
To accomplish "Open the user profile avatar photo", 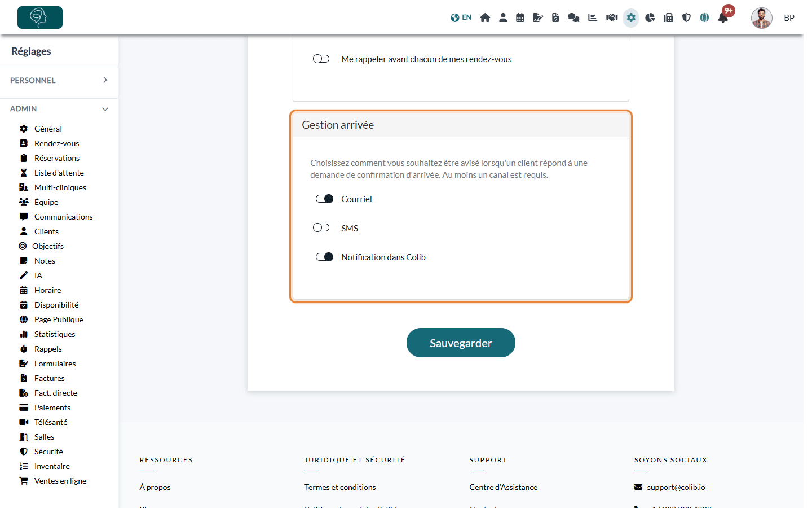I will click(761, 18).
